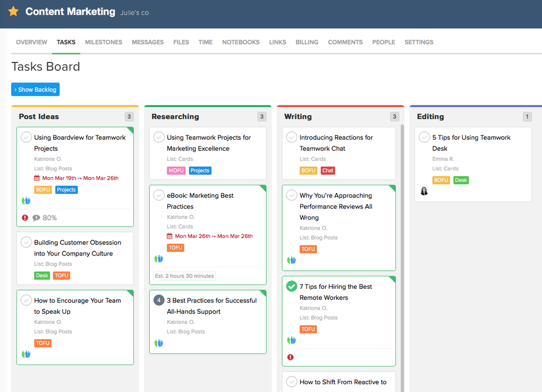Complete Using Boardview for Teamwork Projects task
Viewport: 542px width, 392px height.
(26, 137)
